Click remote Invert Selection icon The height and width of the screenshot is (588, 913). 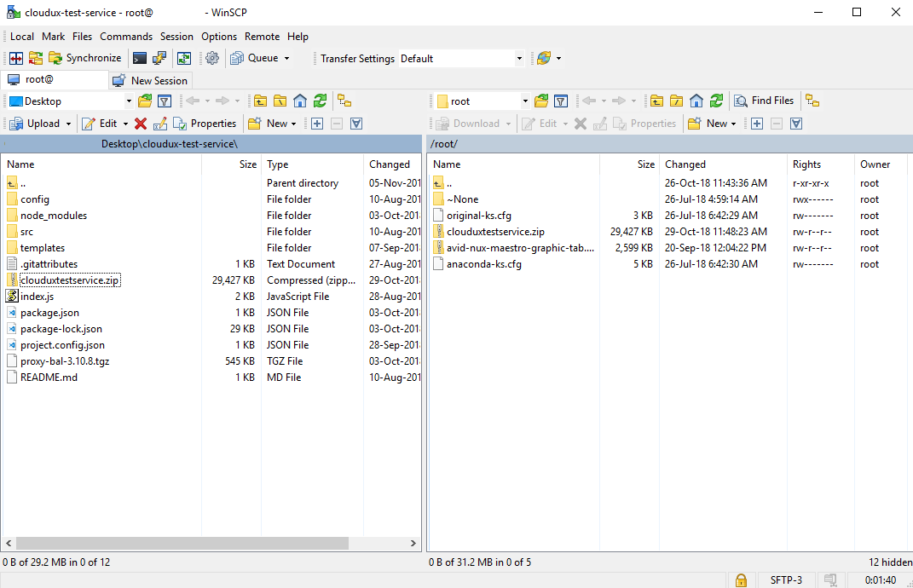point(796,124)
